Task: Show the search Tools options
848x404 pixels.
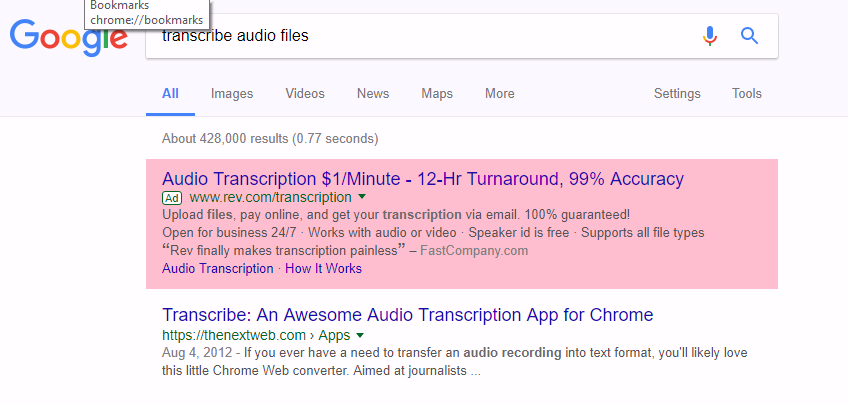Action: [747, 94]
